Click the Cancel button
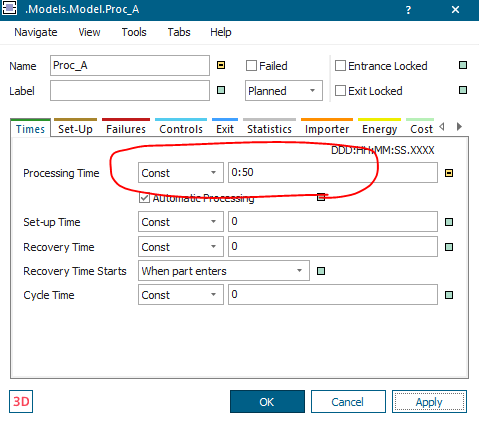 348,402
